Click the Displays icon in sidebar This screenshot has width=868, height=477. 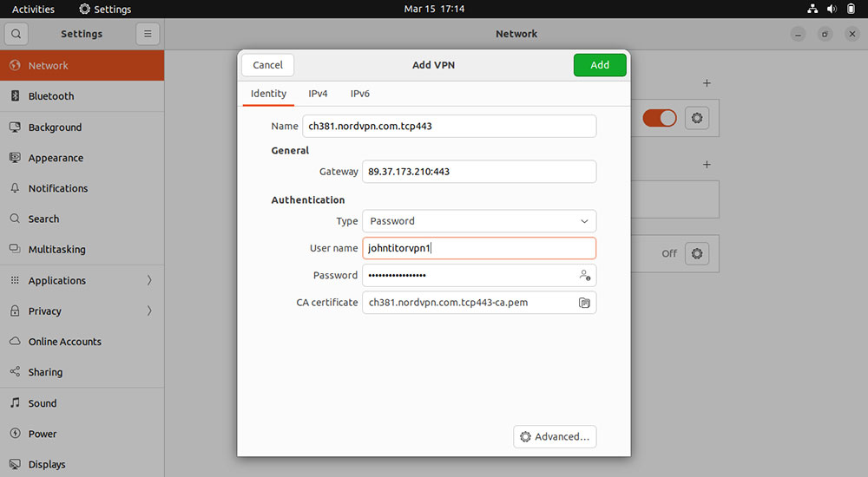click(x=15, y=464)
